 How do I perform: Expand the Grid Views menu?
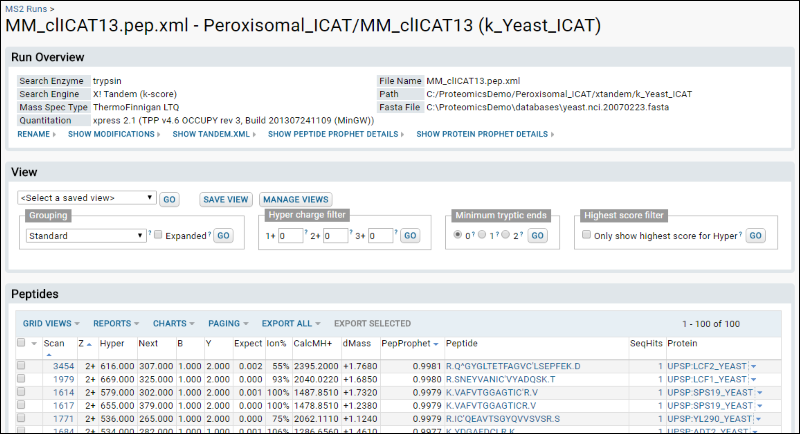(x=53, y=323)
